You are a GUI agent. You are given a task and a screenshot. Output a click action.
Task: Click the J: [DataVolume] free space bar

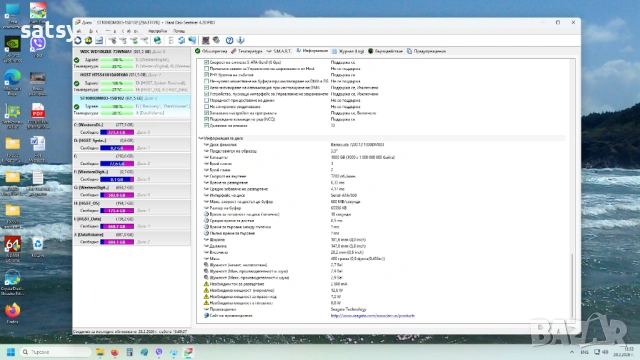coord(117,242)
